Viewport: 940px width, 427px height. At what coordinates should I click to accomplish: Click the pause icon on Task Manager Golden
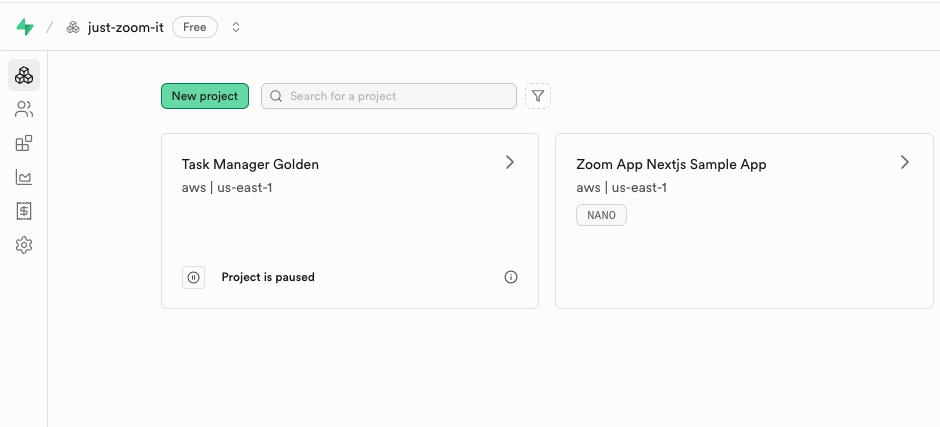coord(194,277)
